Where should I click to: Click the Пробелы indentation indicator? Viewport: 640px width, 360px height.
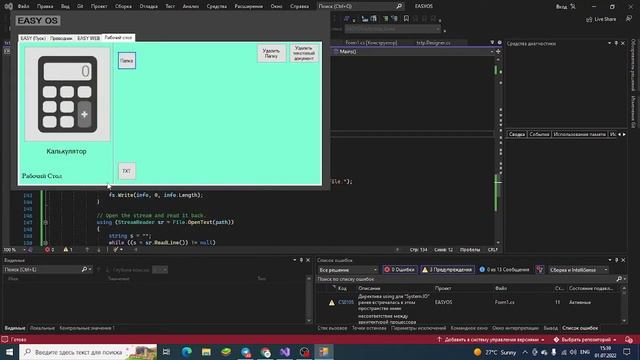coord(470,249)
